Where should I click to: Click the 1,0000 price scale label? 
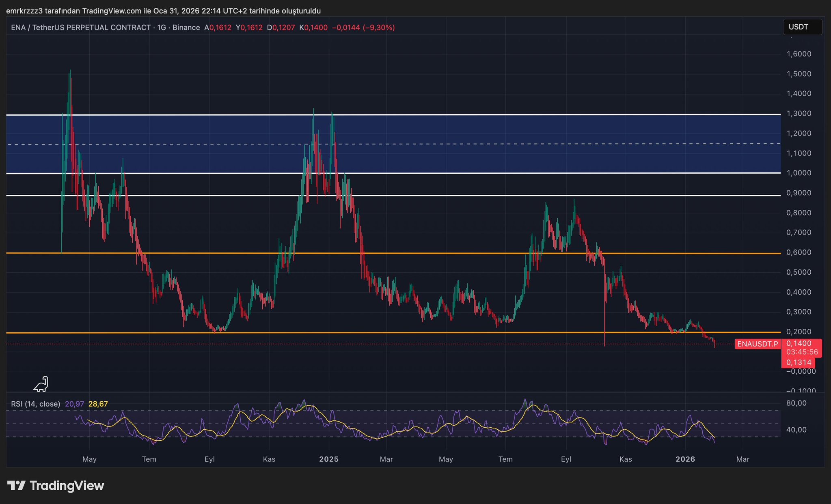[799, 173]
